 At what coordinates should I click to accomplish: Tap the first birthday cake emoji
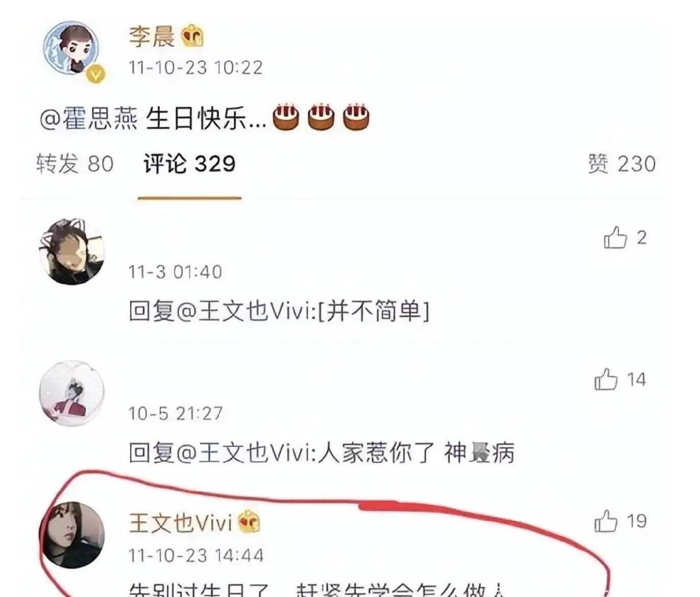286,117
